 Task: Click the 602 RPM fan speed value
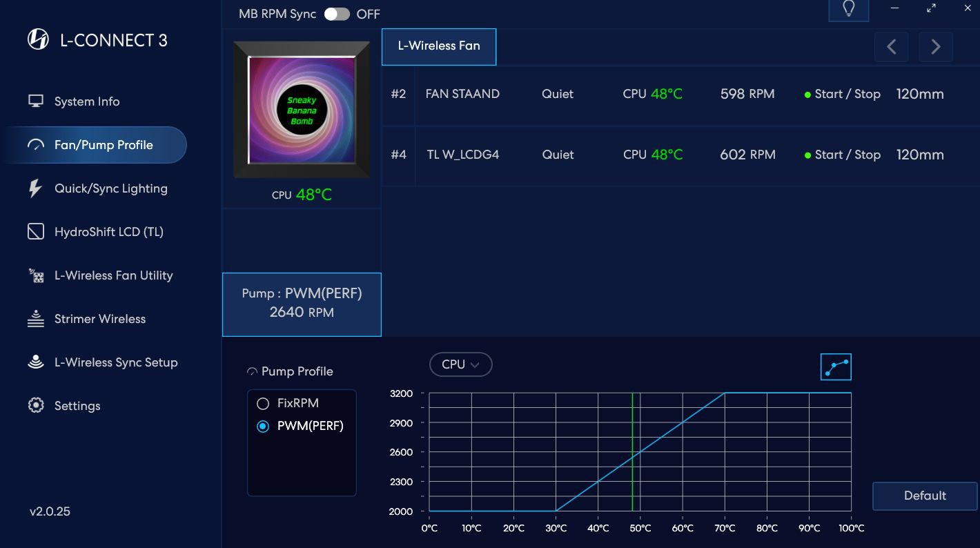(748, 155)
